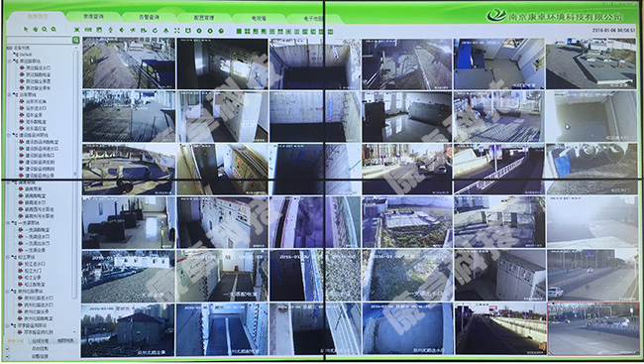Select the arrow pointer tool
This screenshot has width=644, height=364.
[26, 29]
